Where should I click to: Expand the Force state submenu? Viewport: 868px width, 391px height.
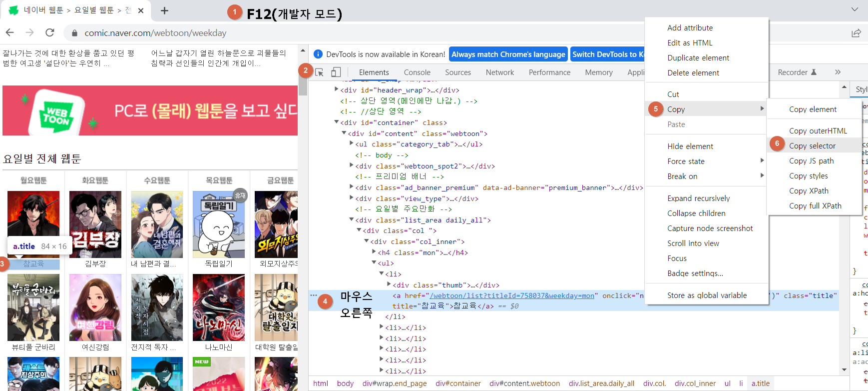click(x=706, y=161)
